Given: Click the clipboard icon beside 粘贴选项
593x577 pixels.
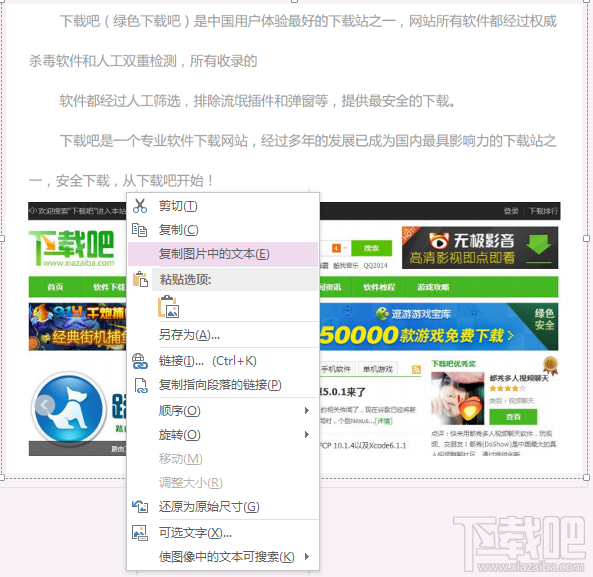Looking at the screenshot, I should point(140,279).
